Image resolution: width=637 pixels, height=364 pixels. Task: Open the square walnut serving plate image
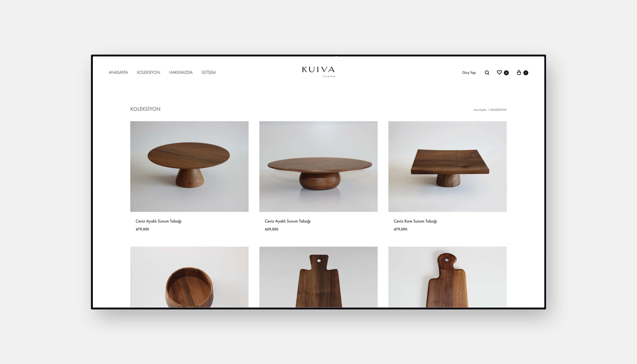447,166
